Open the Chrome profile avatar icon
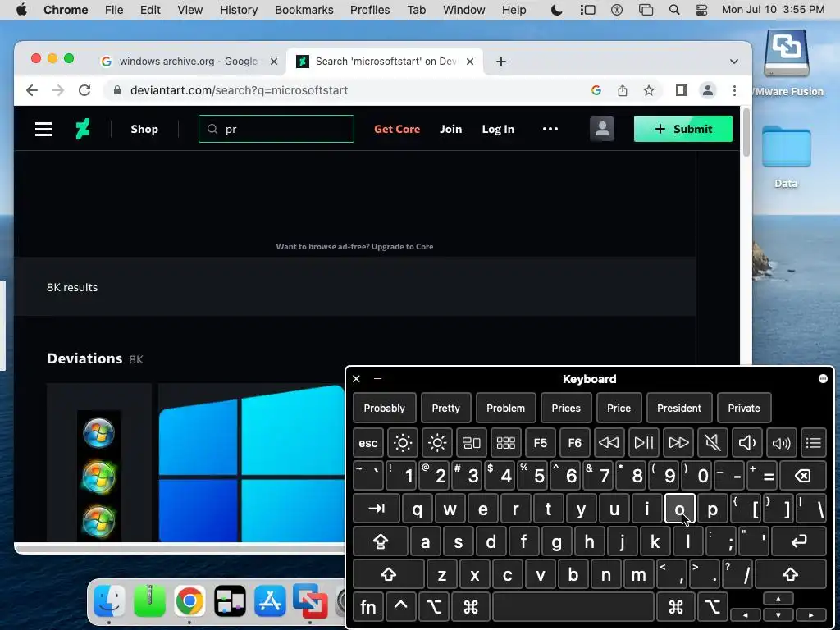Screen dimensions: 840x630 click(708, 90)
